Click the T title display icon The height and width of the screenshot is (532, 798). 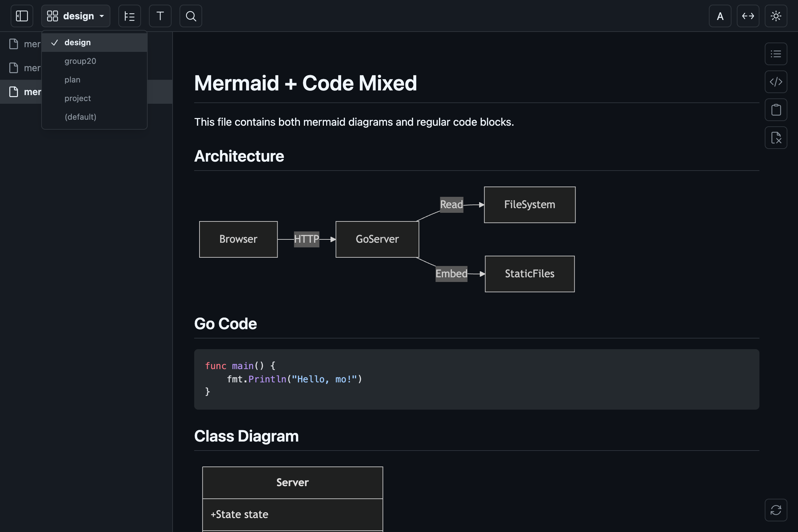tap(160, 16)
